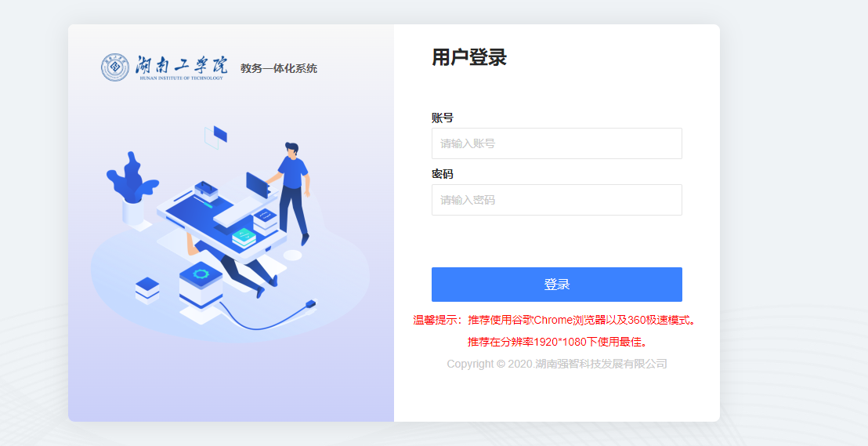Click the Hunan Institute of Technology round emblem
Viewport: 868px width, 446px height.
[115, 67]
